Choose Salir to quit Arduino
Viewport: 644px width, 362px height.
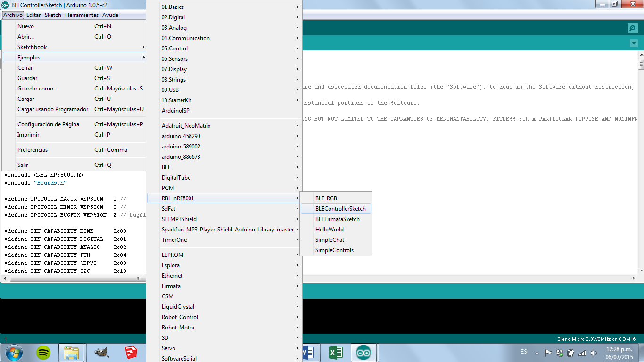click(x=74, y=165)
